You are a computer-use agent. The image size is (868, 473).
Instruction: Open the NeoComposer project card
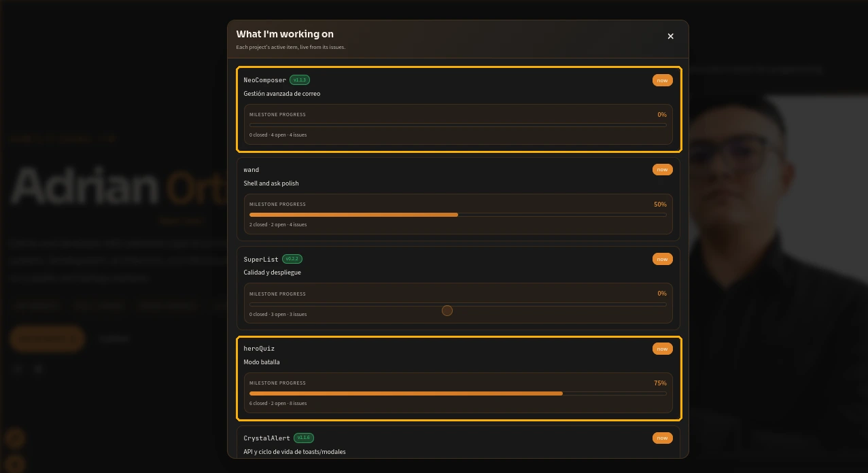(458, 109)
